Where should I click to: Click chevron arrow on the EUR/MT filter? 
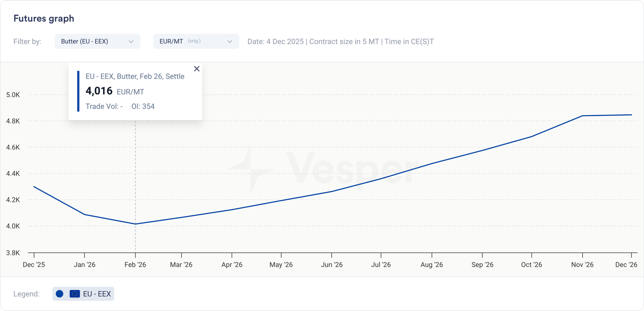(x=229, y=41)
